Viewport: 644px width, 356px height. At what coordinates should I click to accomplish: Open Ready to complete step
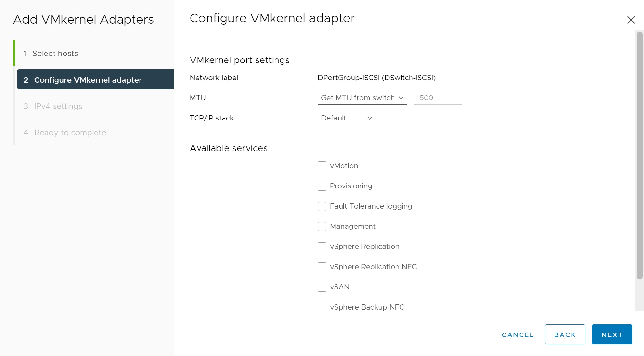(70, 133)
